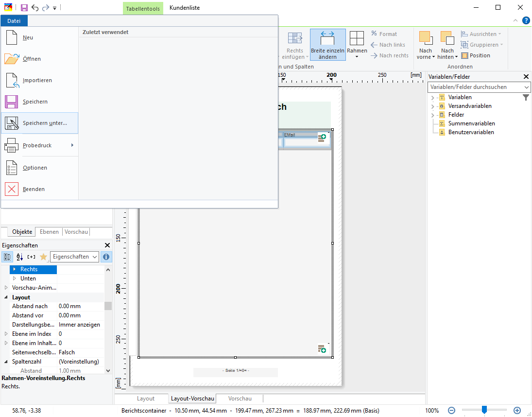This screenshot has height=417, width=532.
Task: Click the properties list scroll-down arrow
Action: point(108,371)
